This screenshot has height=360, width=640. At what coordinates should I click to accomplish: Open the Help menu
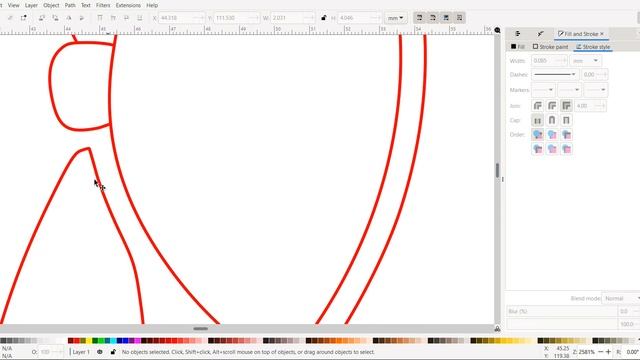[152, 5]
